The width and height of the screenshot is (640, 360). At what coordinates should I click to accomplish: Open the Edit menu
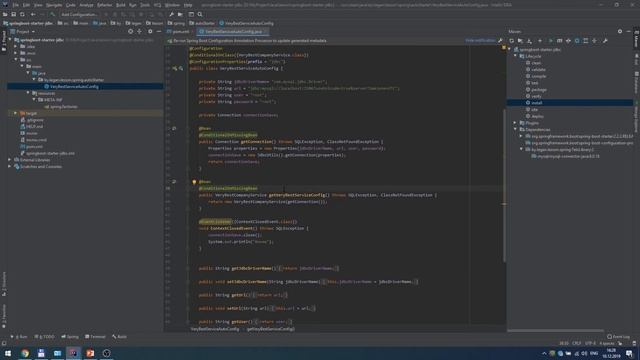pyautogui.click(x=26, y=5)
